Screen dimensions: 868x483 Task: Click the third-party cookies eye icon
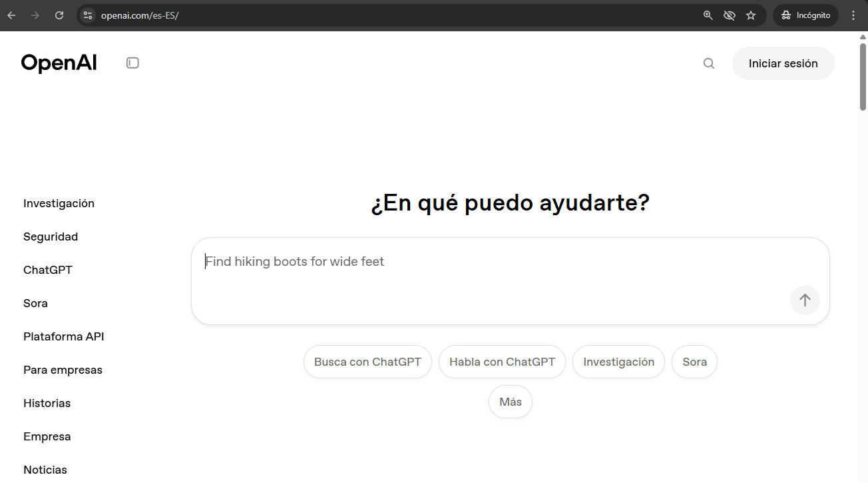tap(730, 15)
